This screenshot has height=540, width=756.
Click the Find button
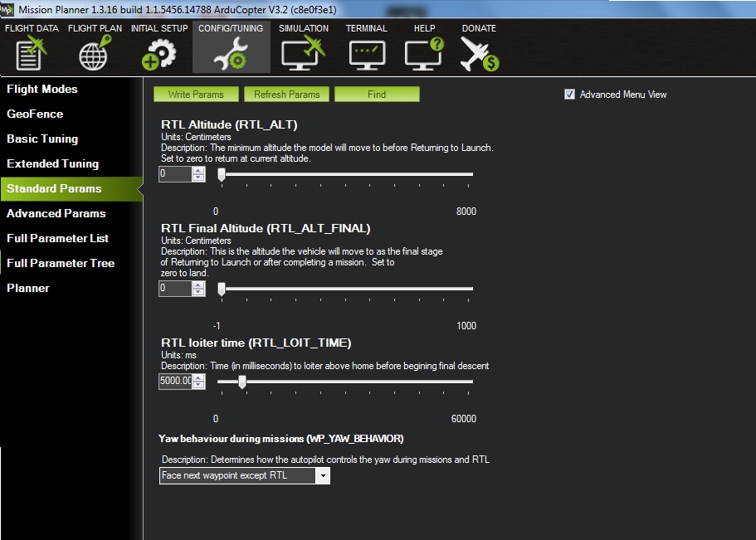point(377,95)
